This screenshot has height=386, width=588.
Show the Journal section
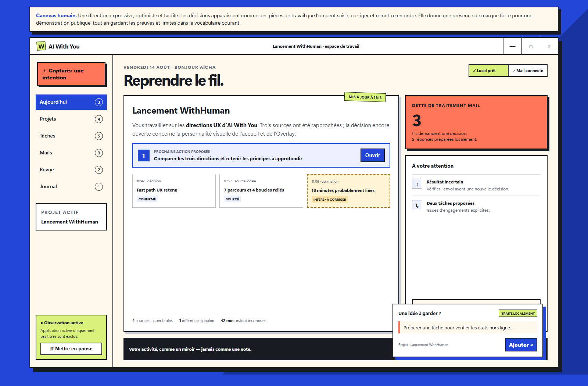[x=71, y=187]
